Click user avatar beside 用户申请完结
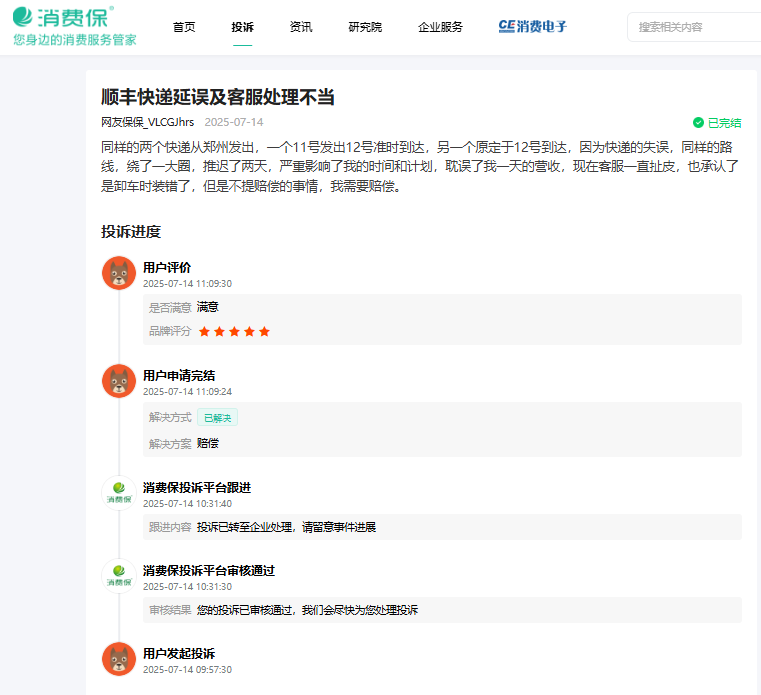Screen dimensions: 761x695 pyautogui.click(x=119, y=381)
